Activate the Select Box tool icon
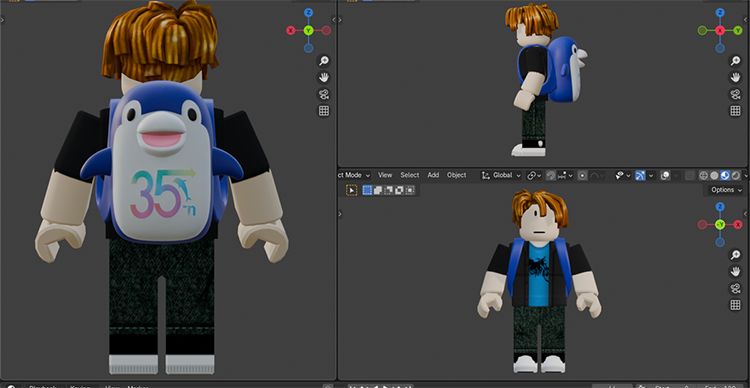This screenshot has height=388, width=750. (x=352, y=190)
